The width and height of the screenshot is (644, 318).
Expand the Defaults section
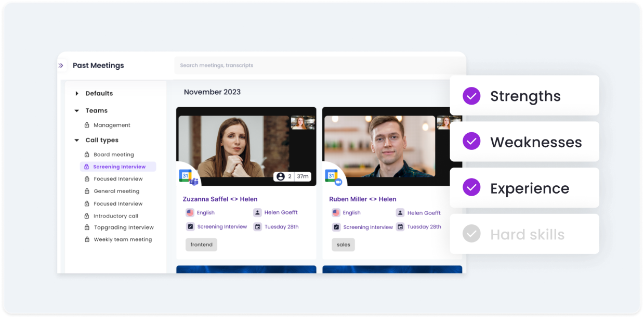tap(77, 94)
